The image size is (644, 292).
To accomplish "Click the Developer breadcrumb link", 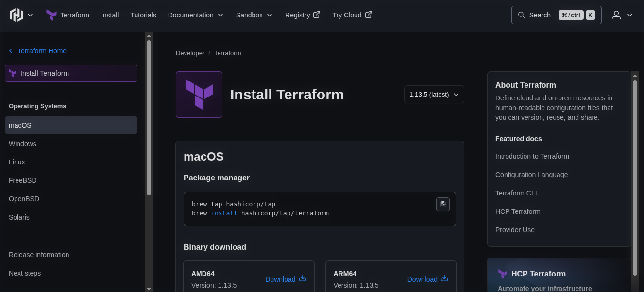I will [x=190, y=53].
